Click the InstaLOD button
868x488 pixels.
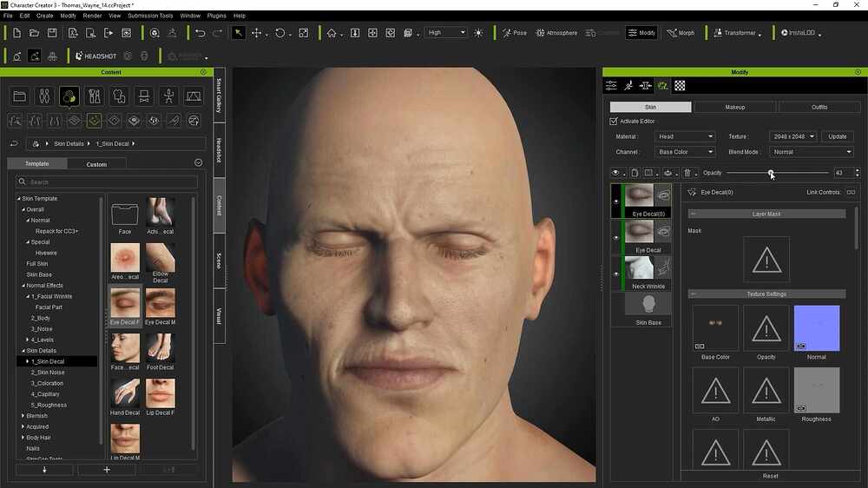click(800, 33)
